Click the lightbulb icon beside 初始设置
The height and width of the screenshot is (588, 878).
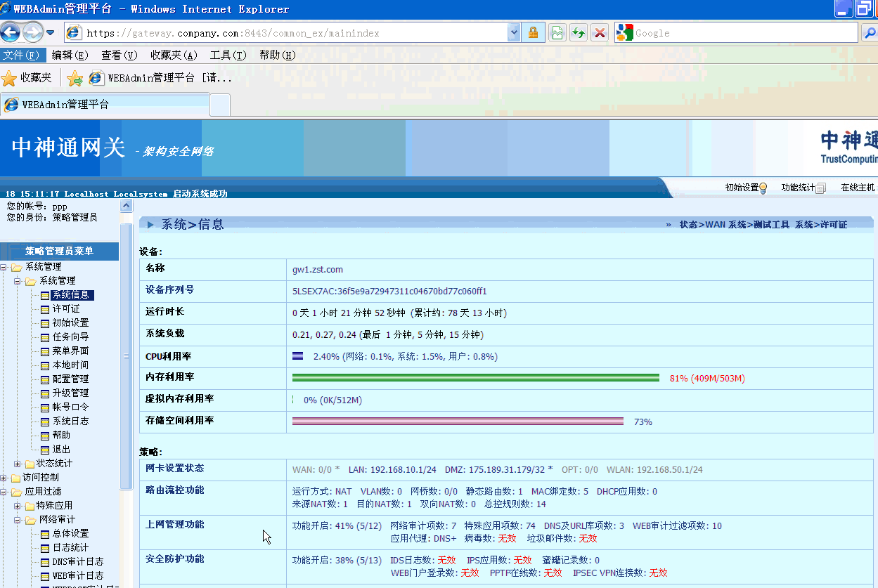coord(763,188)
